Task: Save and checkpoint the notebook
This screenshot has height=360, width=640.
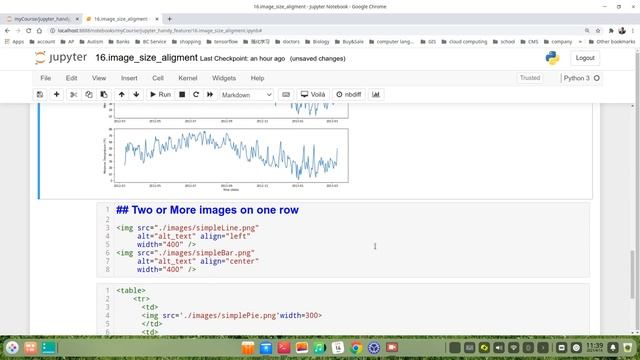Action: click(x=40, y=95)
